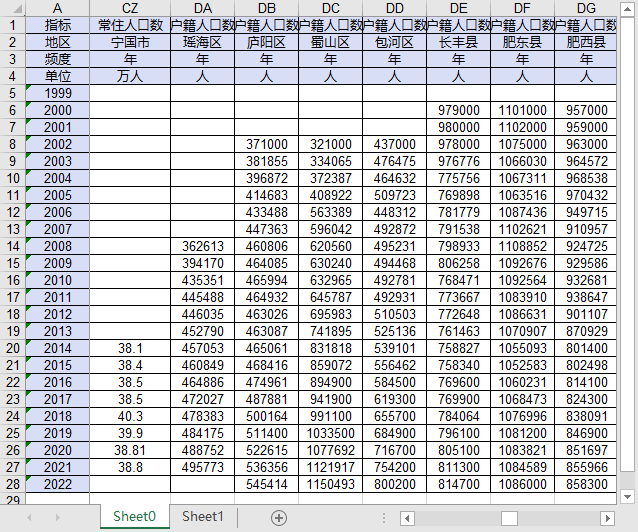Click the cell with value 1150493

pos(330,484)
